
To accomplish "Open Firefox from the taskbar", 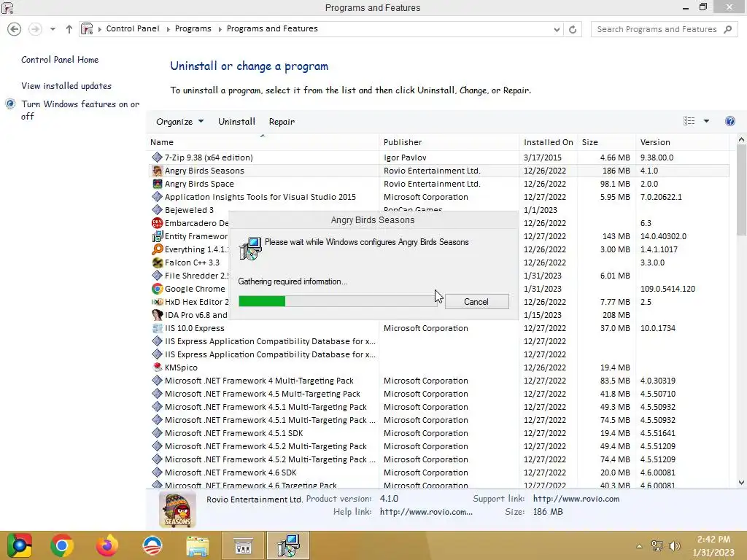I will point(107,545).
